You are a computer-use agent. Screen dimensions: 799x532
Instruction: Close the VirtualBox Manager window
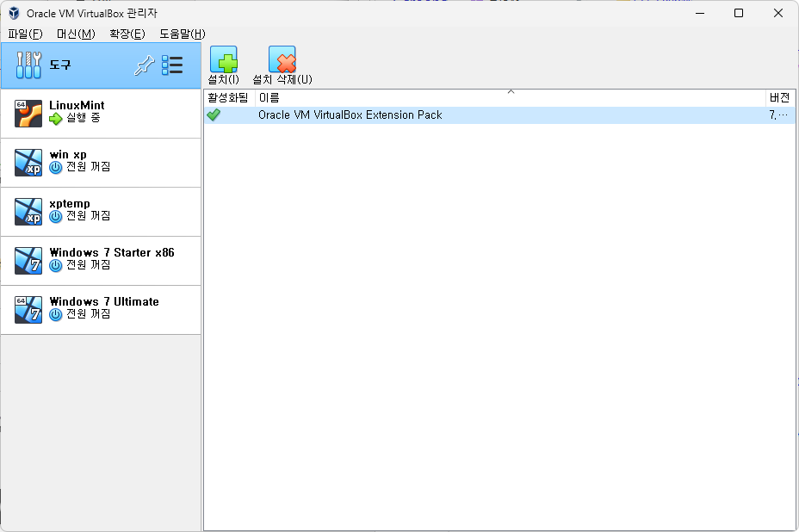778,13
